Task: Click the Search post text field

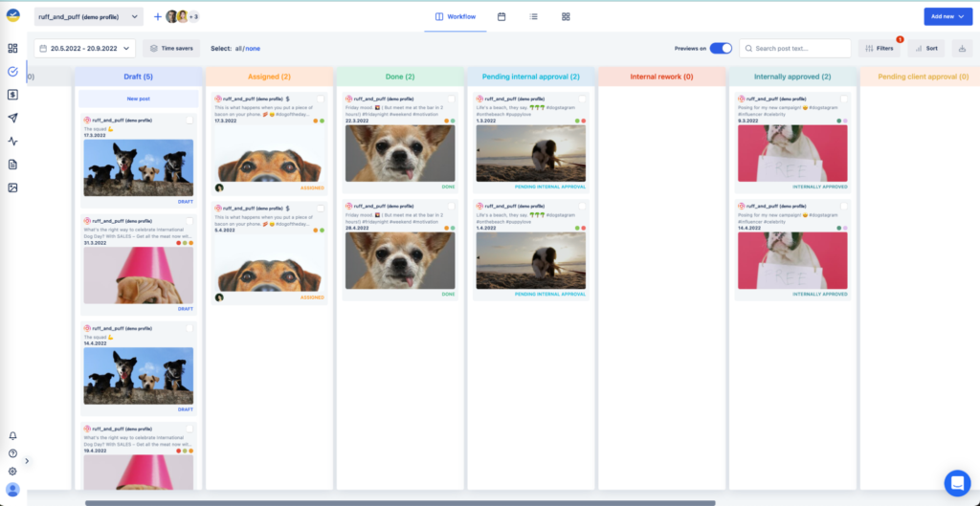Action: point(796,48)
